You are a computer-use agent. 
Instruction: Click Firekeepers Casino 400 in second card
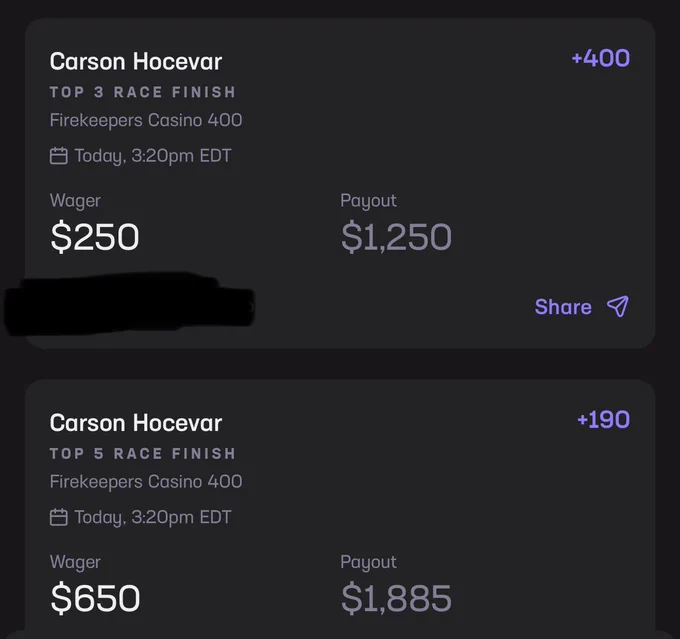tap(146, 482)
